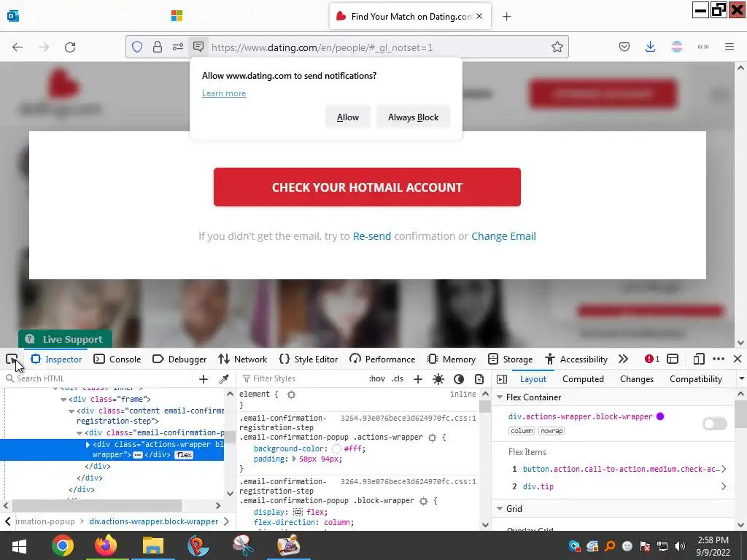This screenshot has height=560, width=747.
Task: Toggle Responsive Design Mode icon
Action: click(x=698, y=359)
